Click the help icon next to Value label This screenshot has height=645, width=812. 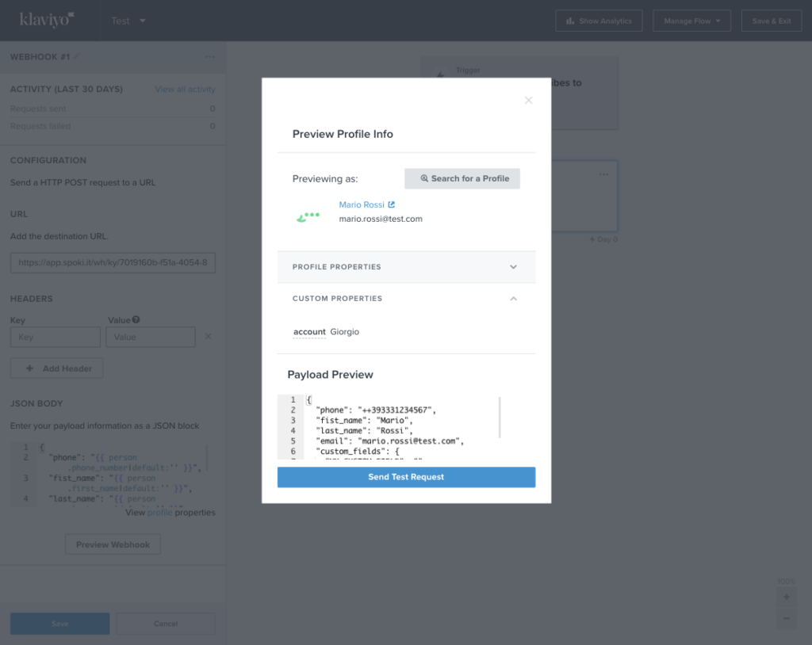pos(136,320)
